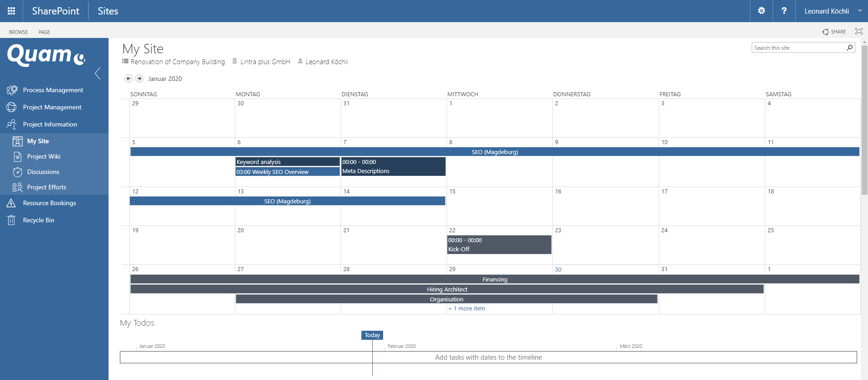Screen dimensions: 868x380
Task: Toggle focus on content mode icon
Action: point(859,31)
